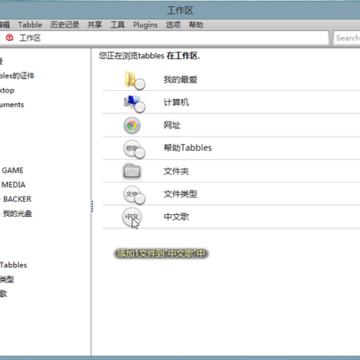This screenshot has width=360, height=360.
Task: Select the 我的最爱 label in the list
Action: tap(180, 80)
